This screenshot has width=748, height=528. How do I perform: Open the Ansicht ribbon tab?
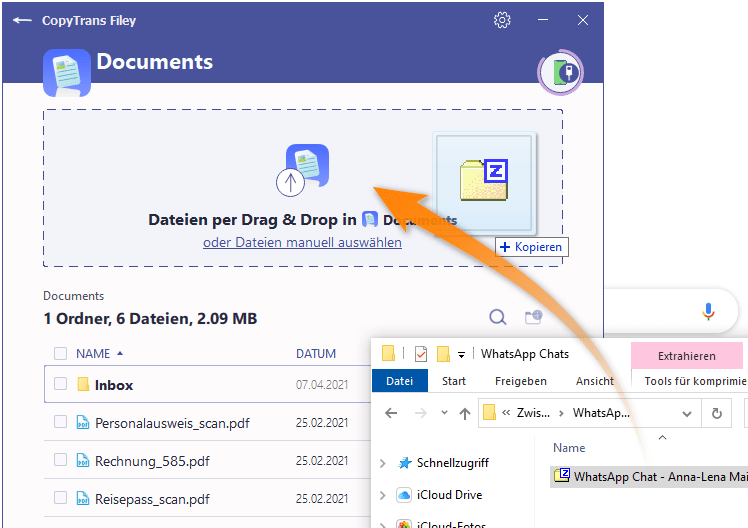pos(595,381)
